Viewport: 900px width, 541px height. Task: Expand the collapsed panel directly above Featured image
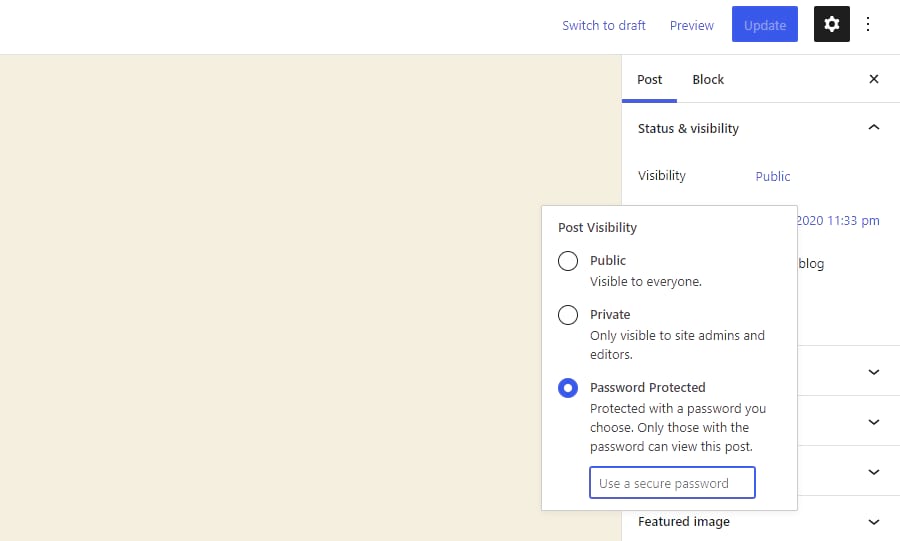[x=873, y=471]
